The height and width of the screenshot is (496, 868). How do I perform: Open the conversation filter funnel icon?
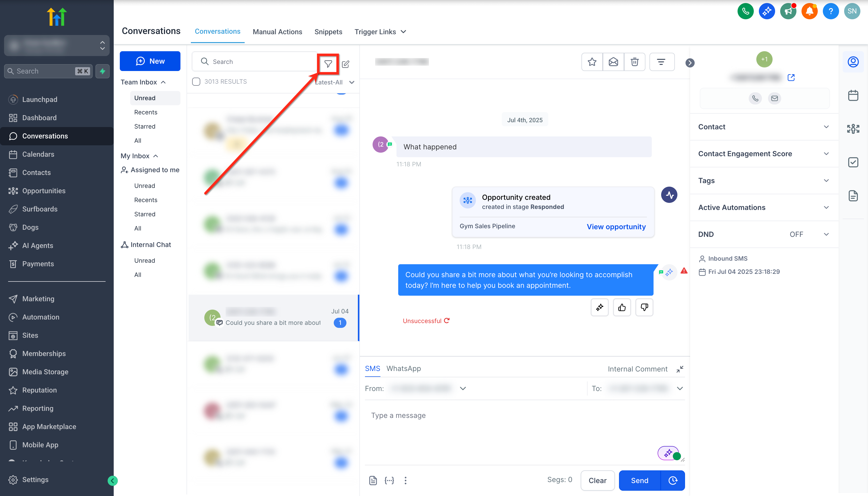(328, 64)
